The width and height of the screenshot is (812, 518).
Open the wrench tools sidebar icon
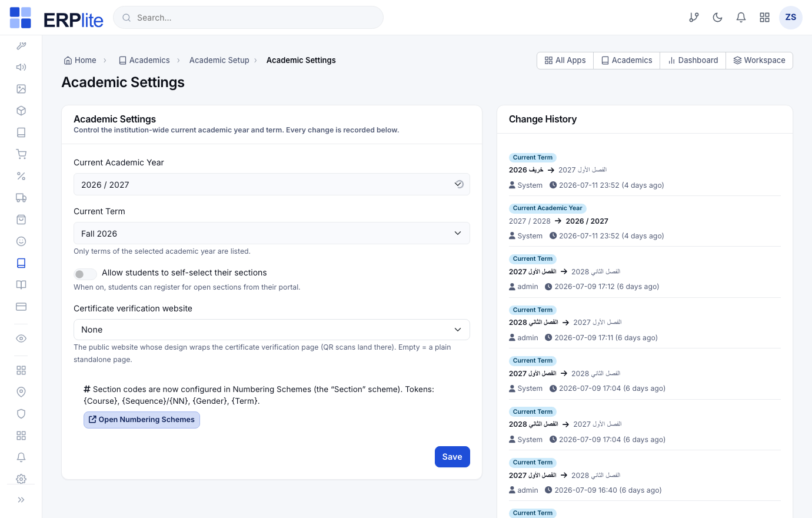pos(21,45)
